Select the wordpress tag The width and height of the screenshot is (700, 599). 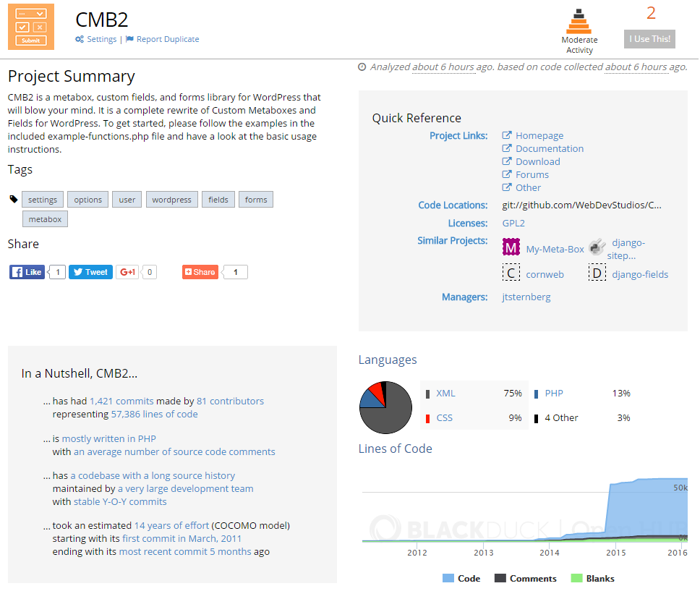pos(171,200)
